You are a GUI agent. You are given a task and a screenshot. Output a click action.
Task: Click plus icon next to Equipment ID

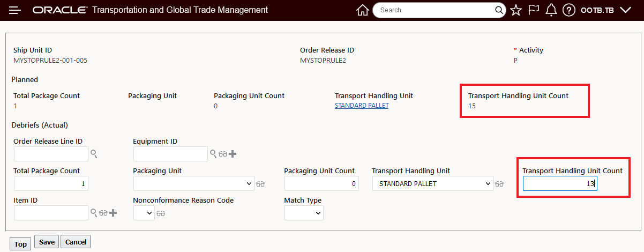pos(233,154)
